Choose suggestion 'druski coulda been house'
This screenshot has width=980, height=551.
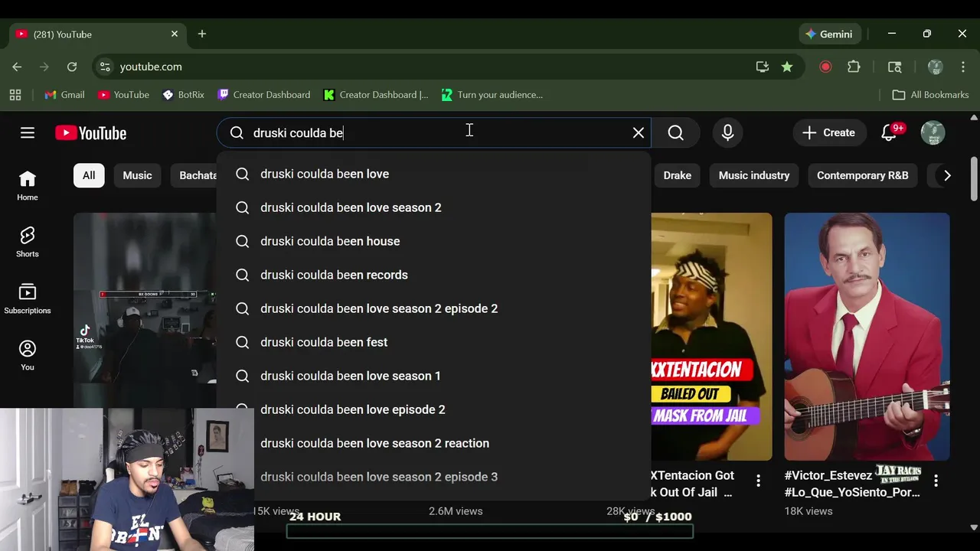[434, 241]
